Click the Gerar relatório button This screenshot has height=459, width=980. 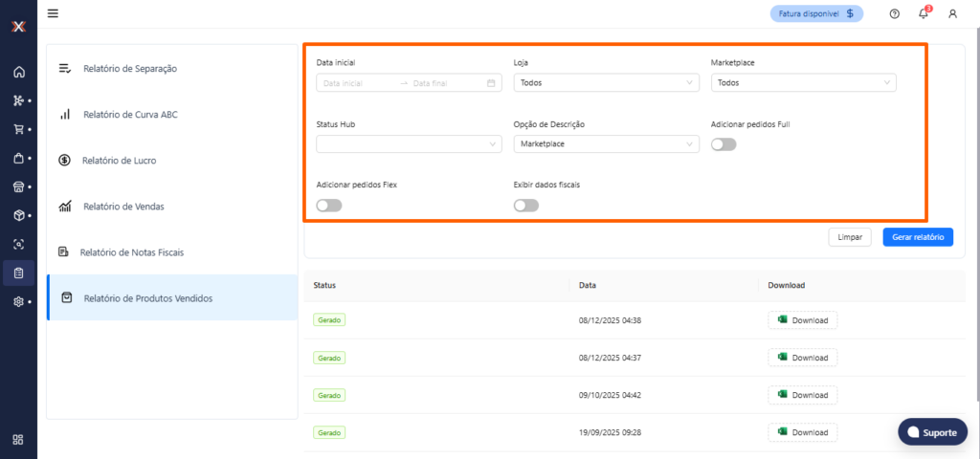[x=917, y=237]
